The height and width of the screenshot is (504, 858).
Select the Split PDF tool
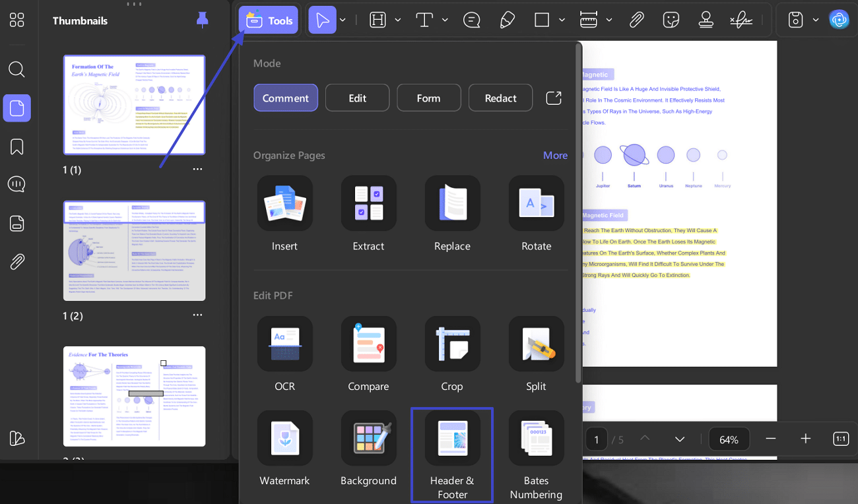pos(536,344)
